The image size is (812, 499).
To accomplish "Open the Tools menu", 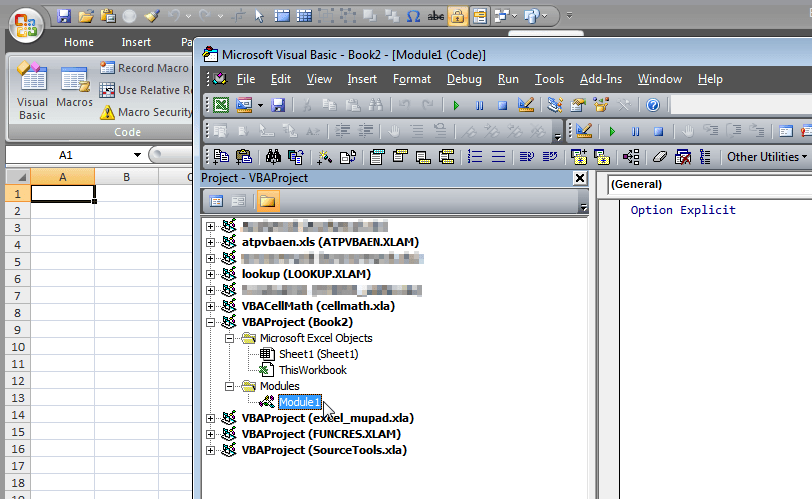I will [x=549, y=79].
